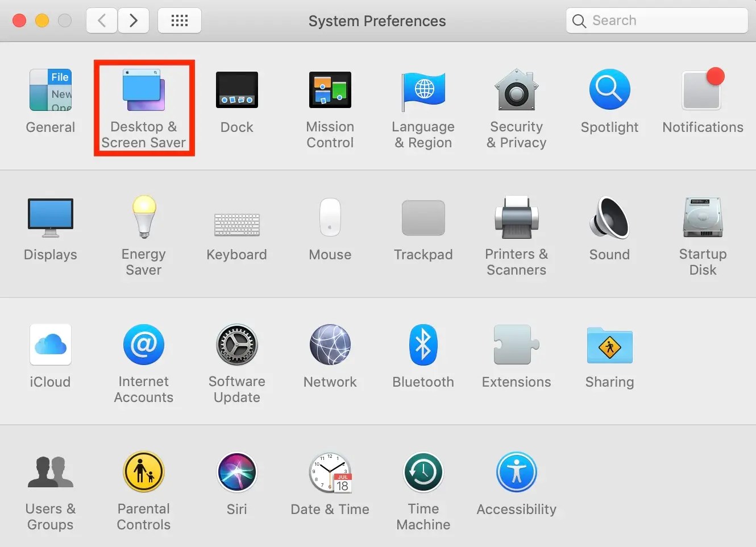756x547 pixels.
Task: Open Security & Privacy pane
Action: [516, 90]
